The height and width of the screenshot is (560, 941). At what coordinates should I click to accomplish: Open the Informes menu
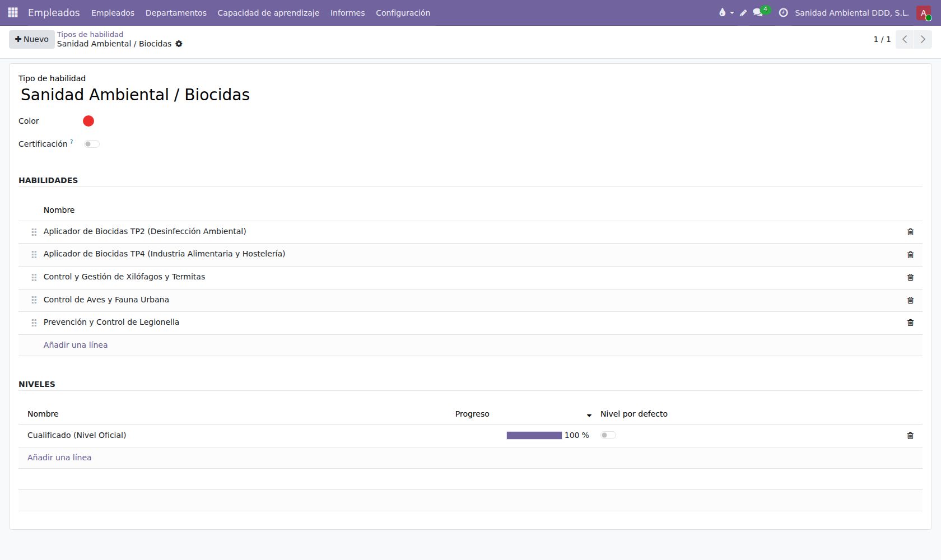point(347,13)
